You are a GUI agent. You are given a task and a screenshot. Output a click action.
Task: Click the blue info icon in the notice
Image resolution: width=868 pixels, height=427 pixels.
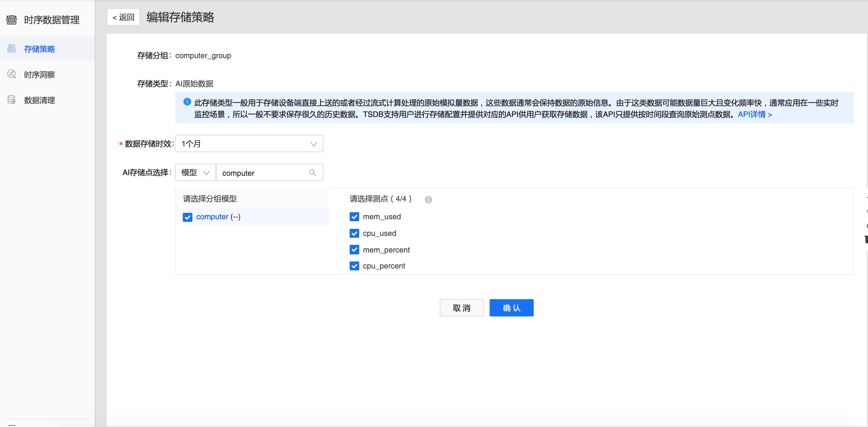(187, 102)
